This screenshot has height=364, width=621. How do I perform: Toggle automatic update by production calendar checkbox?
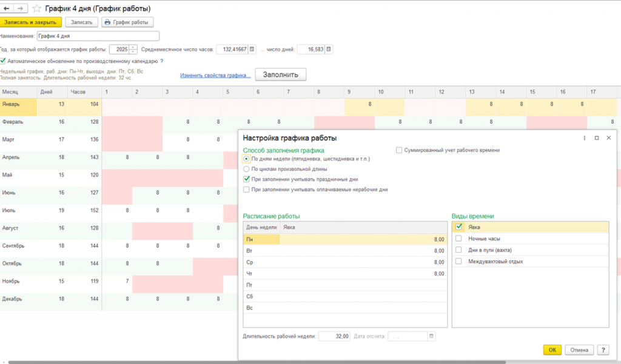coord(3,61)
